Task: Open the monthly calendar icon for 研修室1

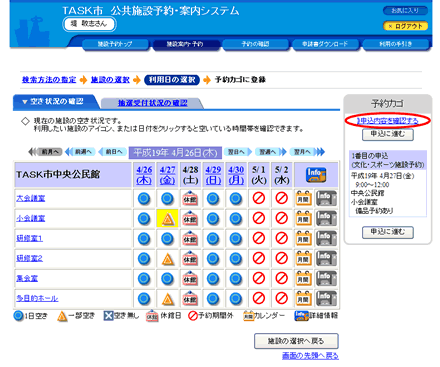Action: 303,238
